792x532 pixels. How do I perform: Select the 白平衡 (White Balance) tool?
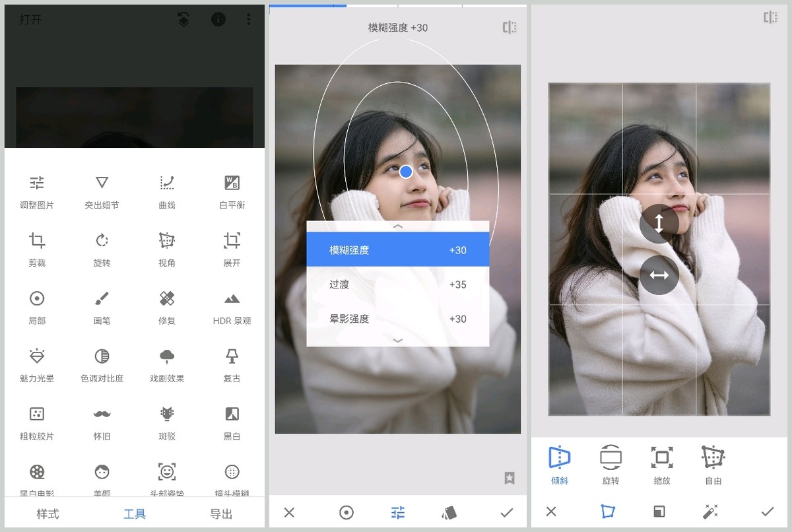pyautogui.click(x=231, y=191)
